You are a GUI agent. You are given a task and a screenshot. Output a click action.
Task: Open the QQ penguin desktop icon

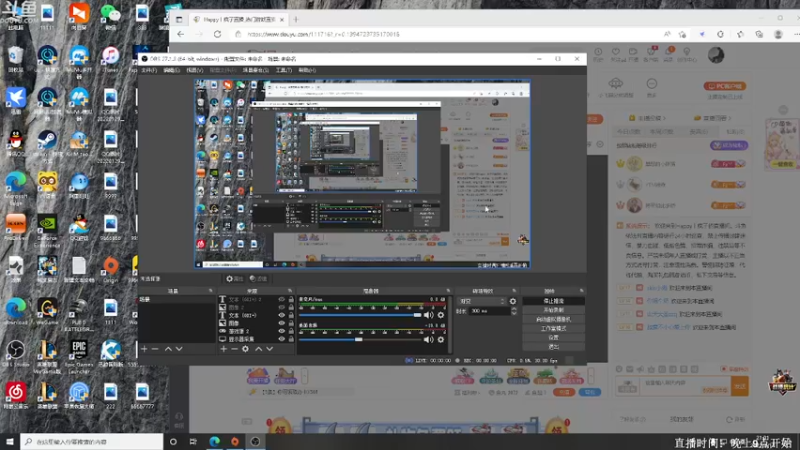point(16,140)
